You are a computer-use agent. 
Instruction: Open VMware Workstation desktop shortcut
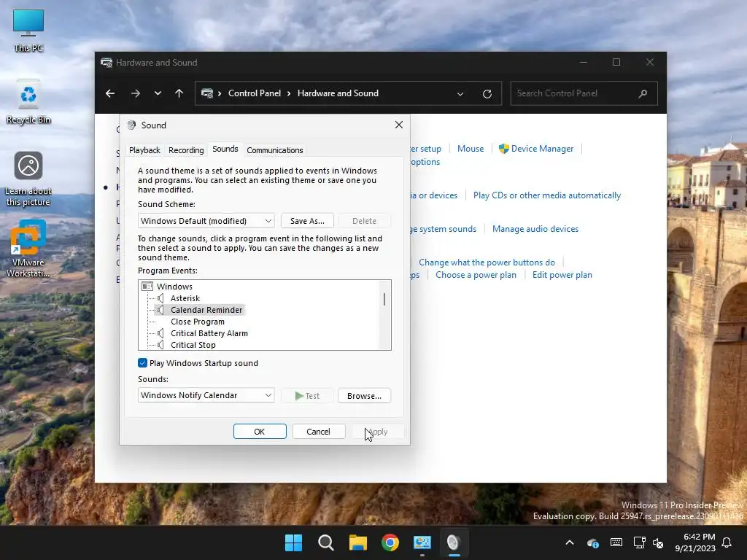[28, 249]
